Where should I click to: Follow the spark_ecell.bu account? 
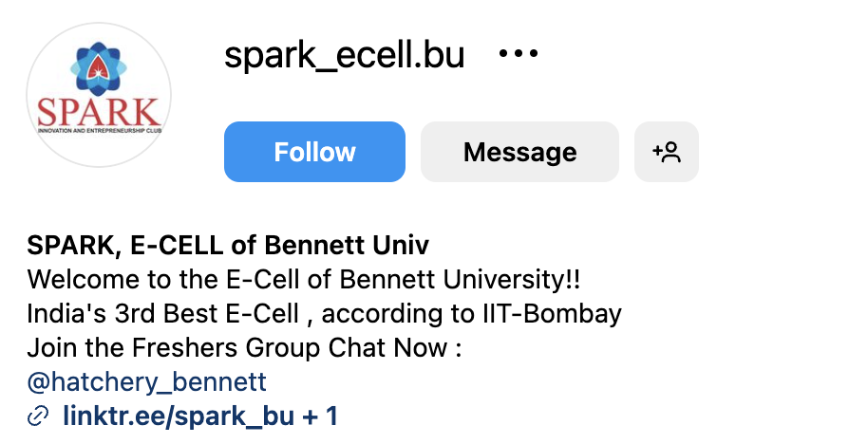click(x=314, y=152)
